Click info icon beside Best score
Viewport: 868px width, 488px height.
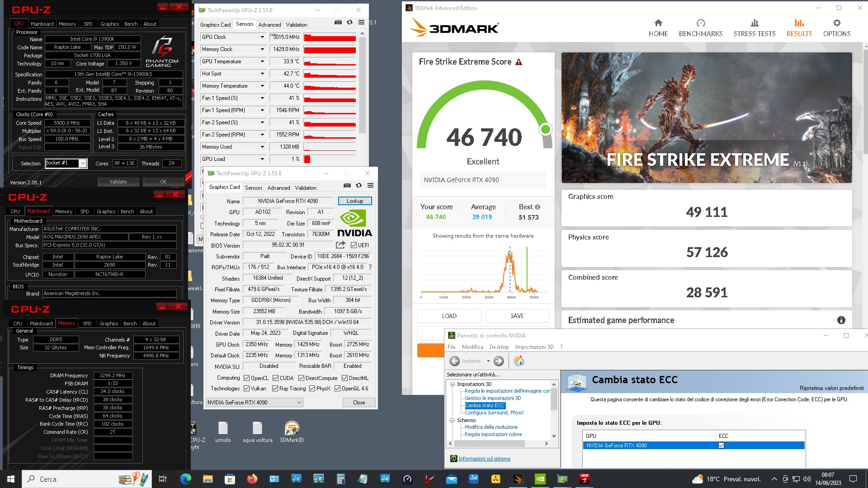click(x=538, y=207)
